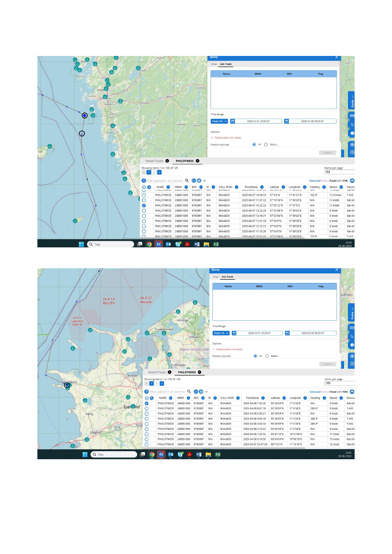Click calendar icon beside 2025-04-01 in upper query
The height and width of the screenshot is (554, 392).
(233, 121)
